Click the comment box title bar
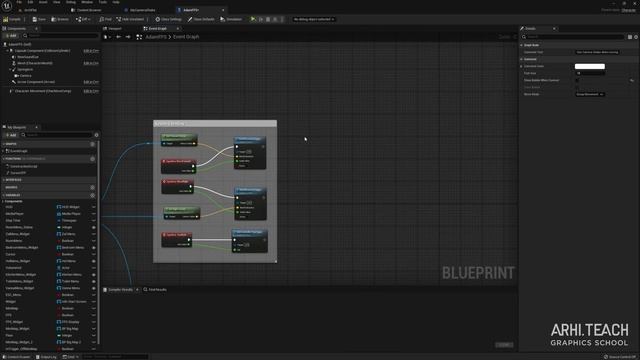 pos(215,123)
